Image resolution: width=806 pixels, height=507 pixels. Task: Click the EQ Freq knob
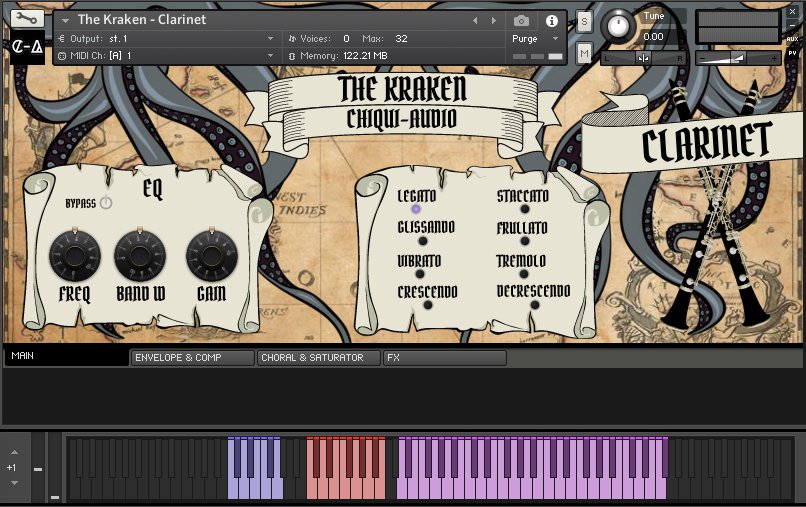pyautogui.click(x=74, y=256)
